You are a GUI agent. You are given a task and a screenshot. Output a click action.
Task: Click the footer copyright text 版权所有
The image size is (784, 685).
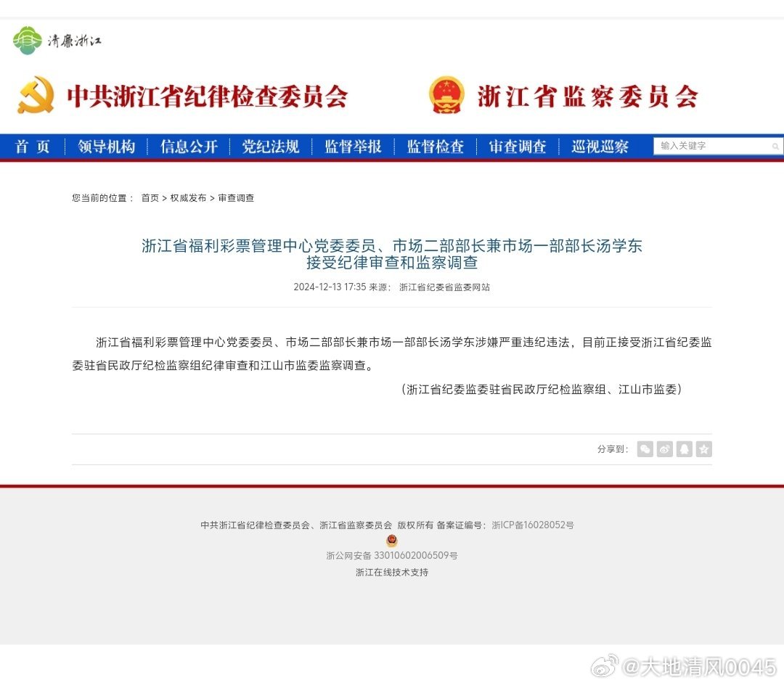(415, 525)
